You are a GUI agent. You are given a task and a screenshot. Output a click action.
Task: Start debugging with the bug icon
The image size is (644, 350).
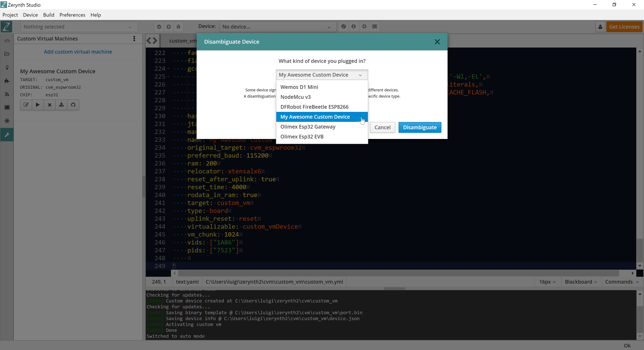click(x=178, y=27)
